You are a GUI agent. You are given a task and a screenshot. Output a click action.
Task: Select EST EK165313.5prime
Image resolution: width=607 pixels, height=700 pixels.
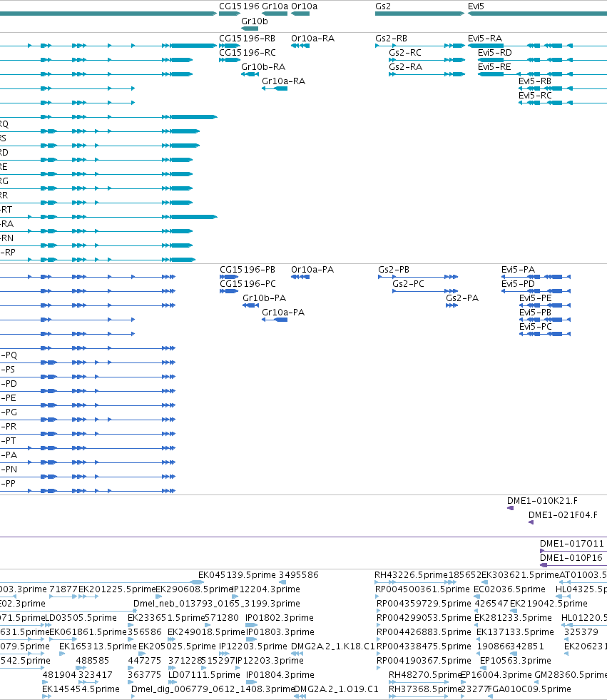[98, 646]
